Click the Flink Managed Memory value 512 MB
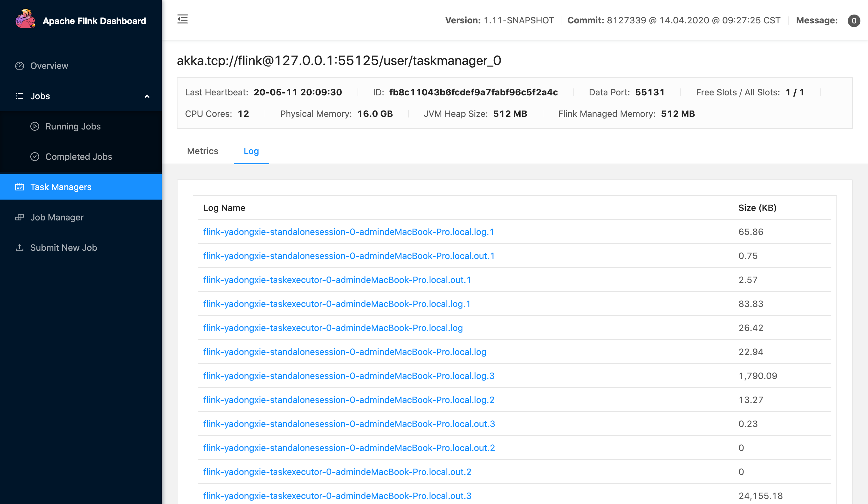Image resolution: width=868 pixels, height=504 pixels. click(678, 114)
